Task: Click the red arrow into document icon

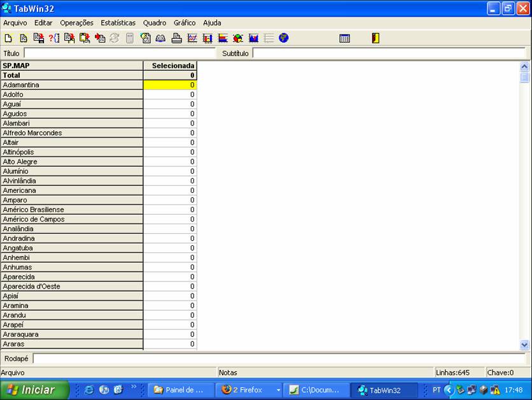Action: pyautogui.click(x=100, y=38)
